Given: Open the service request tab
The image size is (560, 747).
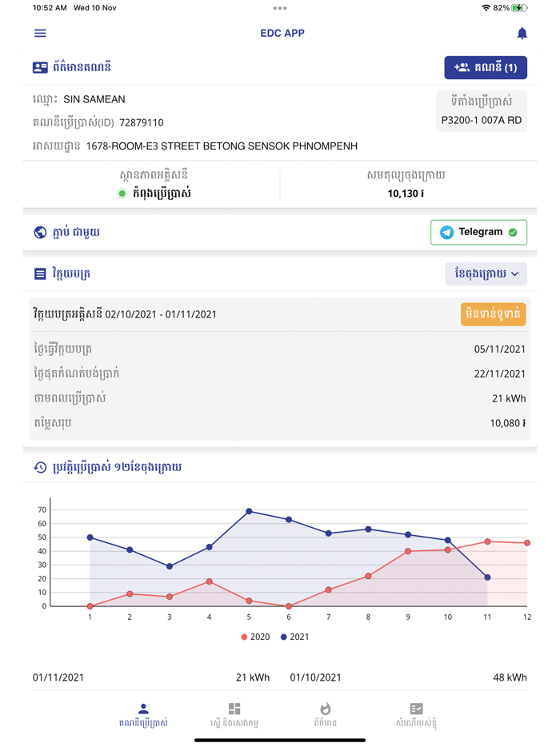Looking at the screenshot, I should pos(234,713).
